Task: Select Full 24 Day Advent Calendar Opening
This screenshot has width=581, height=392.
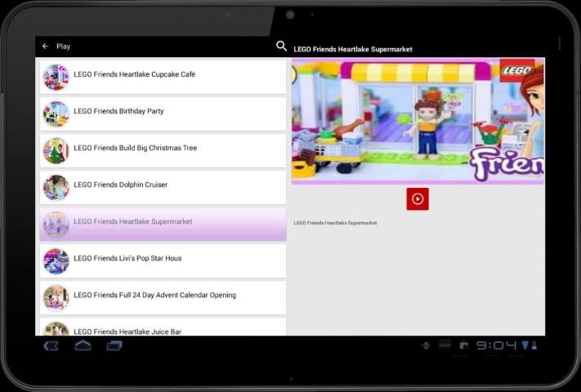Action: click(x=163, y=296)
